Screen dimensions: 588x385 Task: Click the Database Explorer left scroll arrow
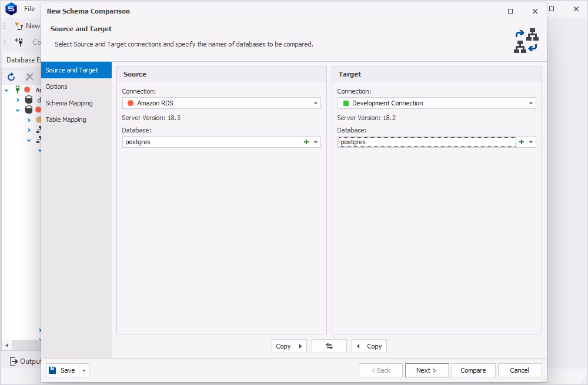[x=6, y=345]
